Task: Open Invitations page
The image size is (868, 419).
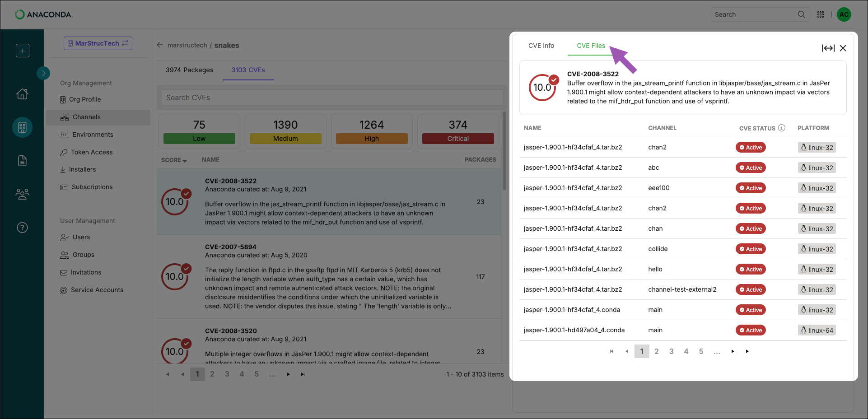Action: (81, 272)
